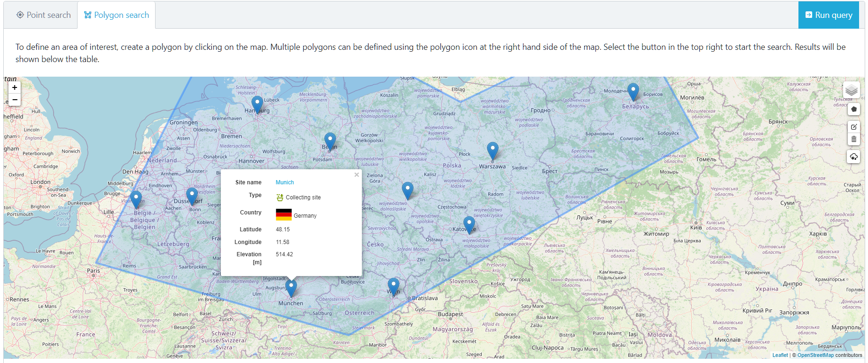Click the marker at Warszawa

click(492, 150)
